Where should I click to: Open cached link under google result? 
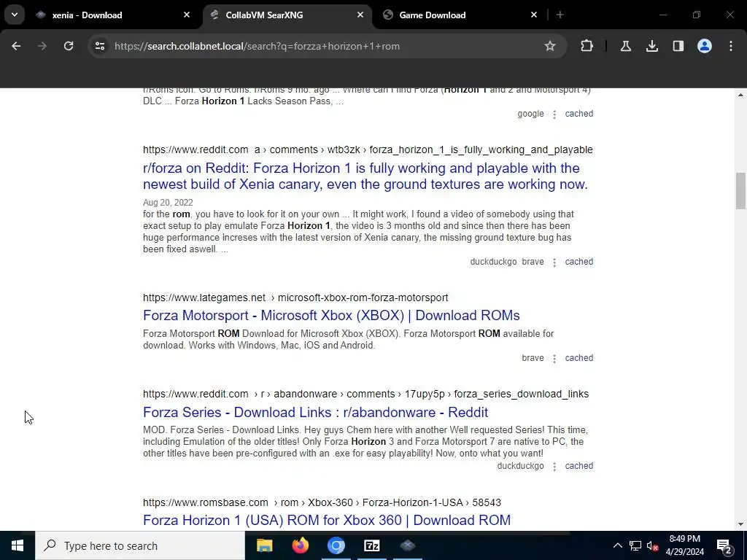pyautogui.click(x=578, y=114)
